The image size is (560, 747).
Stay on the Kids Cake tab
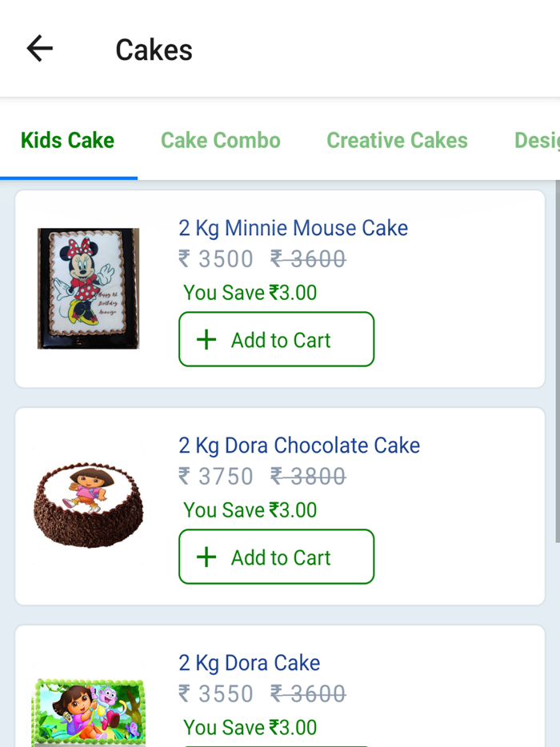[67, 140]
